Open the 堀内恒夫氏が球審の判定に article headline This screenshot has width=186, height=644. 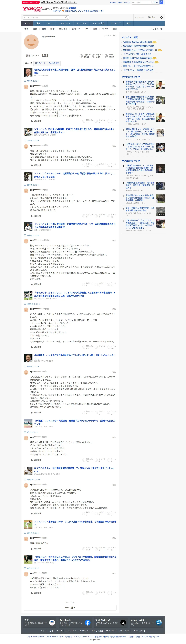click(x=75, y=71)
